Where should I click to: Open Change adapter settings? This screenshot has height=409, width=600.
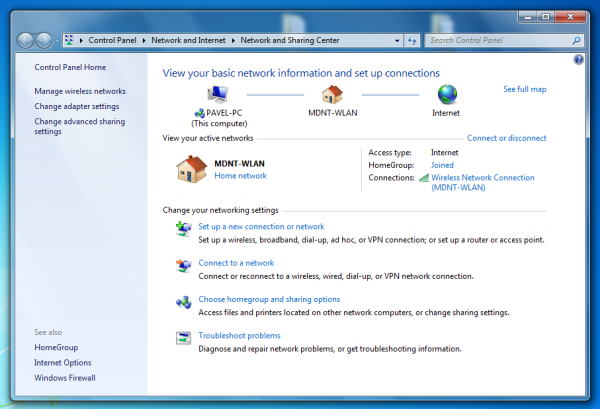(77, 106)
